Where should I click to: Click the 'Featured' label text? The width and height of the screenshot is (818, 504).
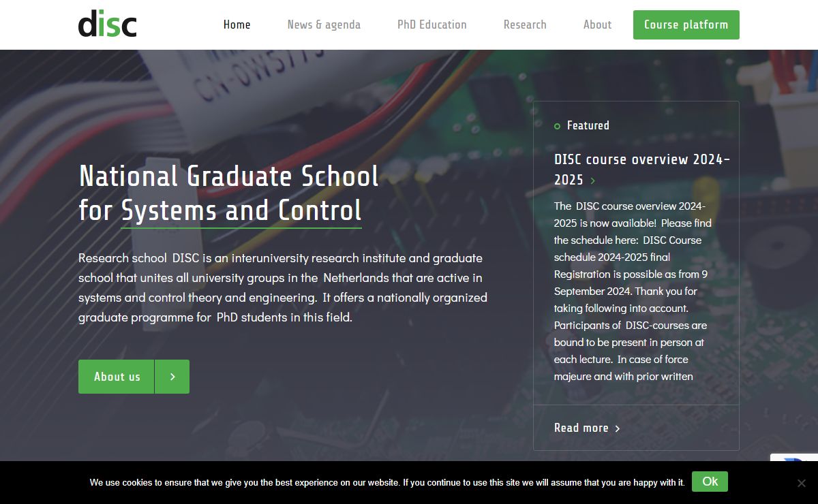[x=588, y=125]
